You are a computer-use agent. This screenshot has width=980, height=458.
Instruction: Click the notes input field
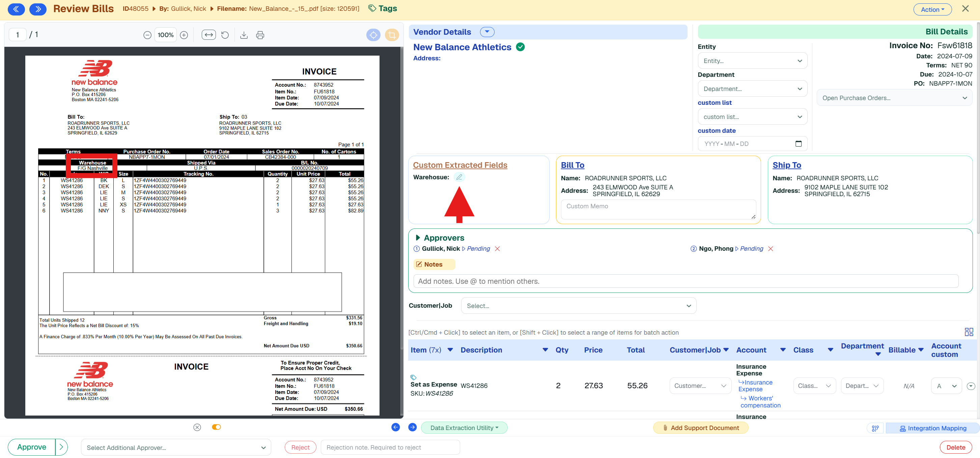685,281
